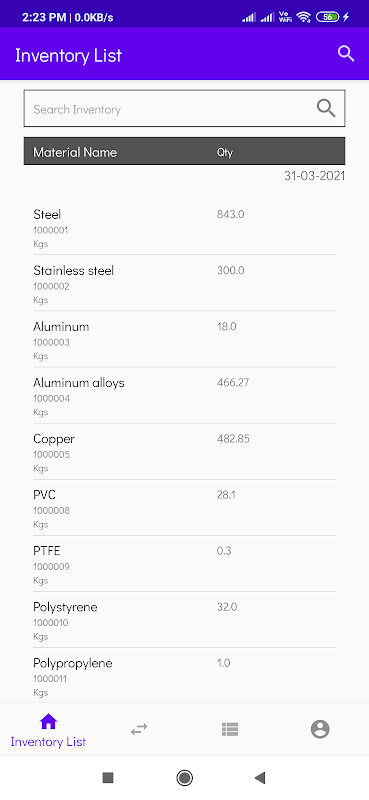Open the list view tab icon
This screenshot has height=800, width=369.
tap(230, 729)
